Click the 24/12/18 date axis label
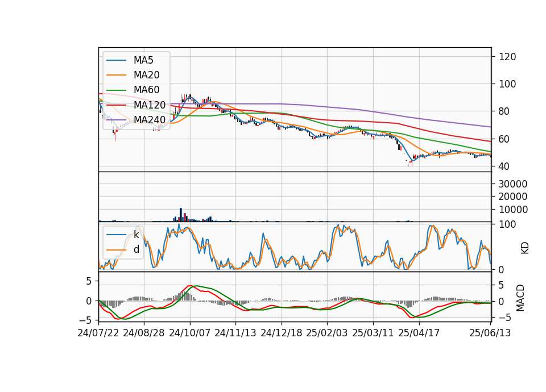The image size is (546, 392). (282, 333)
